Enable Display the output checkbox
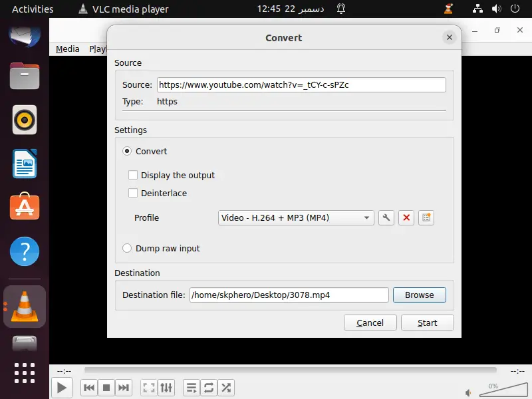Image resolution: width=532 pixels, height=399 pixels. (132, 175)
